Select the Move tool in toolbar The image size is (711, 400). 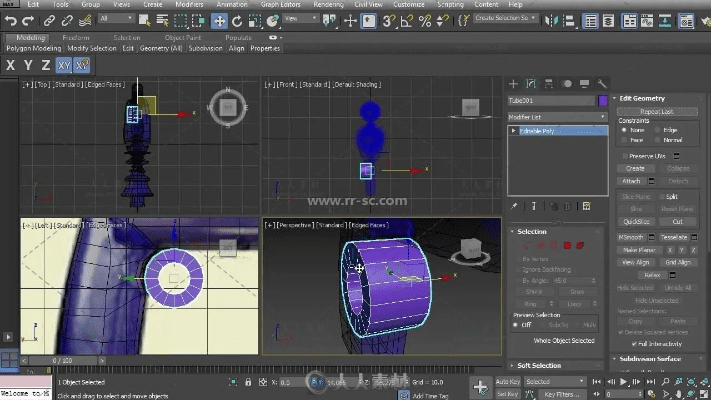(x=220, y=21)
